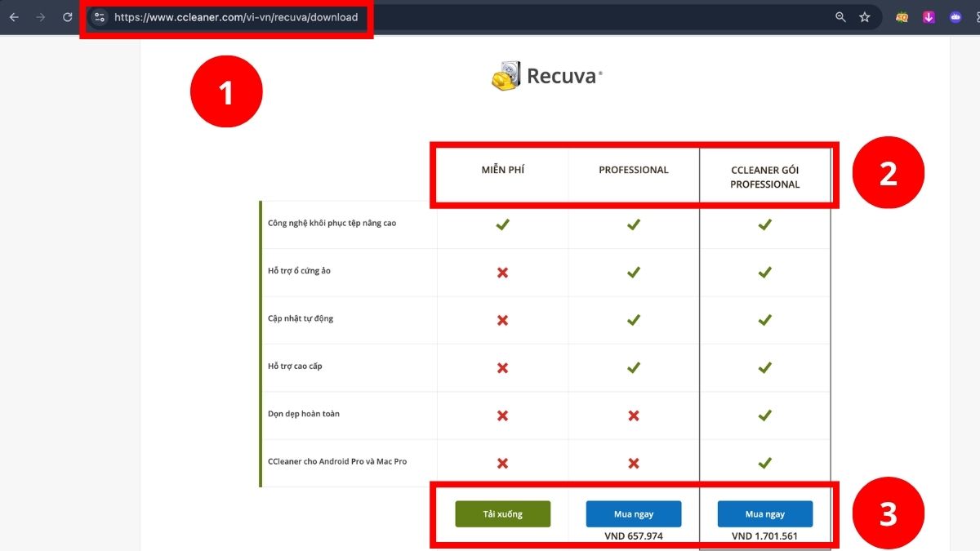Select the MIỄN PHÍ column header
The height and width of the screenshot is (551, 980).
(503, 170)
